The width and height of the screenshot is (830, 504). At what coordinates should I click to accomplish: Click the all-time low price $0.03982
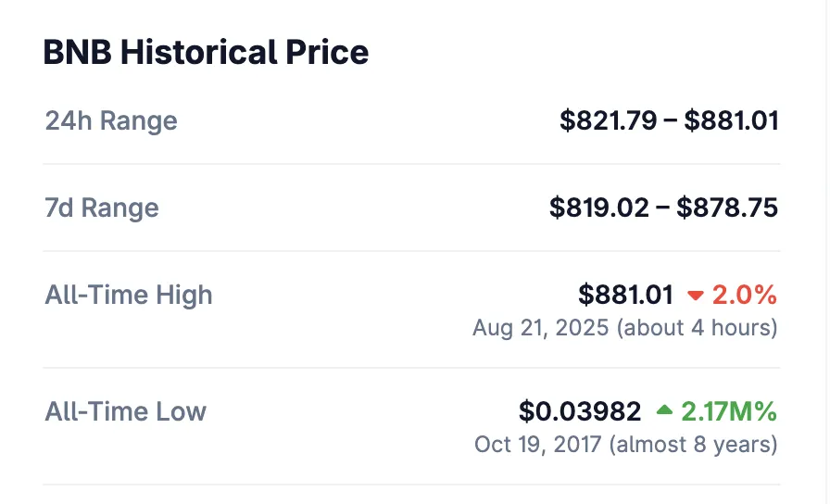tap(580, 411)
